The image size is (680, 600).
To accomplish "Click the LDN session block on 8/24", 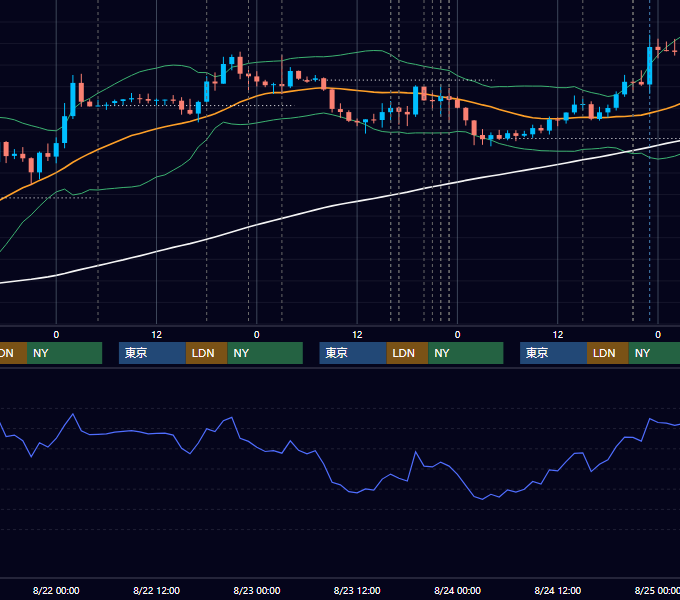I will point(608,353).
